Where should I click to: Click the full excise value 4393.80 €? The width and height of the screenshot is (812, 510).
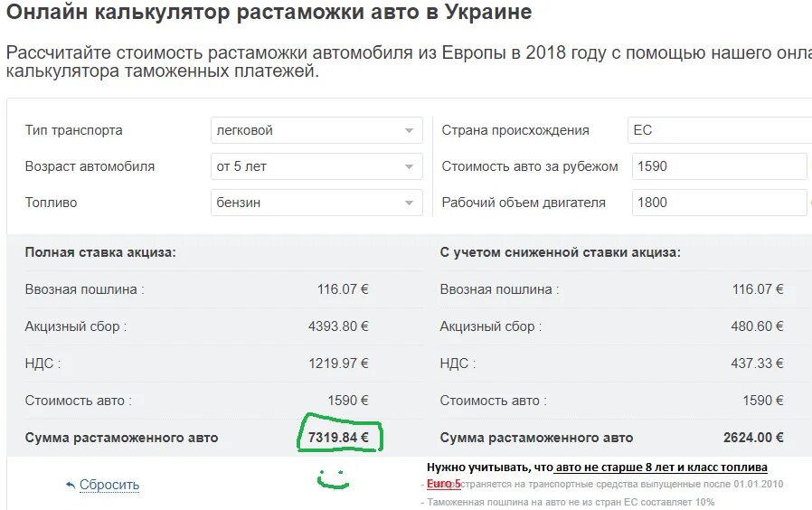pyautogui.click(x=338, y=326)
